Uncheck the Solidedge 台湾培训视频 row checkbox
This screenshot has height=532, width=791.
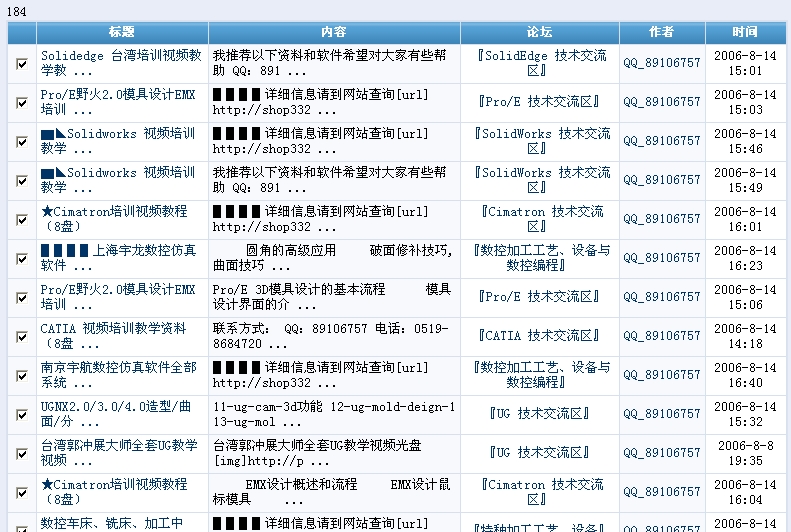click(x=22, y=64)
